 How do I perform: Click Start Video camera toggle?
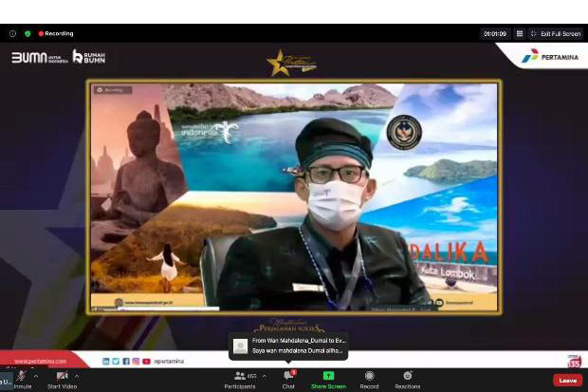coord(63,380)
